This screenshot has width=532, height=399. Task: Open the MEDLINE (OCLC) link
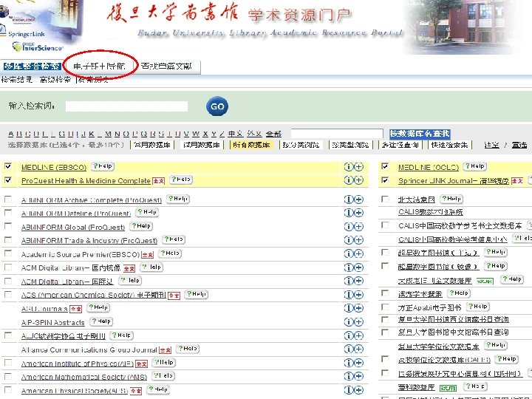point(428,167)
